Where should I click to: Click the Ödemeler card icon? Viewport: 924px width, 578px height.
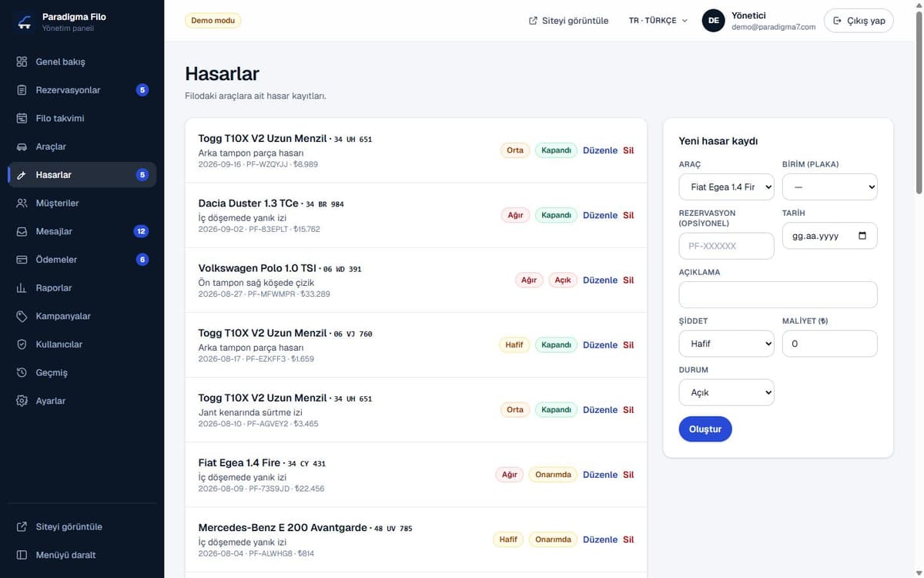coord(22,260)
